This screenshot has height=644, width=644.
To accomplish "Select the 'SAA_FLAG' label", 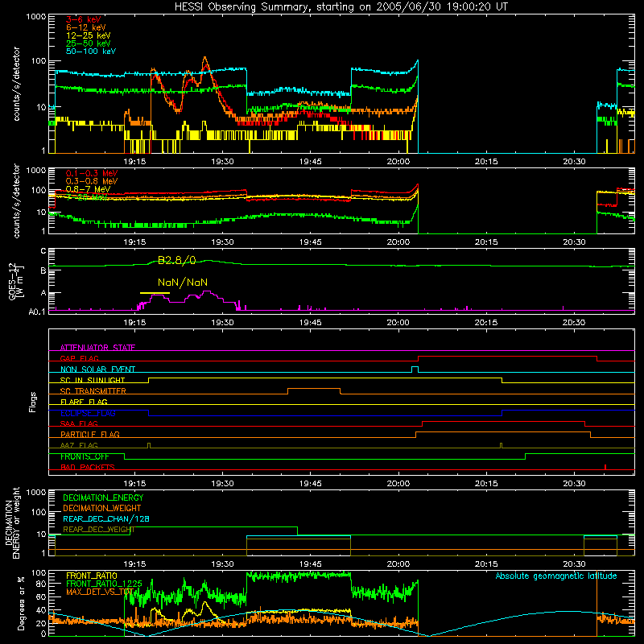I will click(79, 423).
